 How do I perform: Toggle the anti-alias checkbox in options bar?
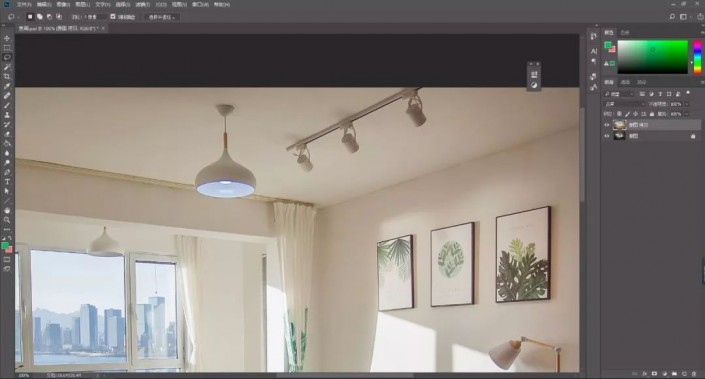pos(113,17)
